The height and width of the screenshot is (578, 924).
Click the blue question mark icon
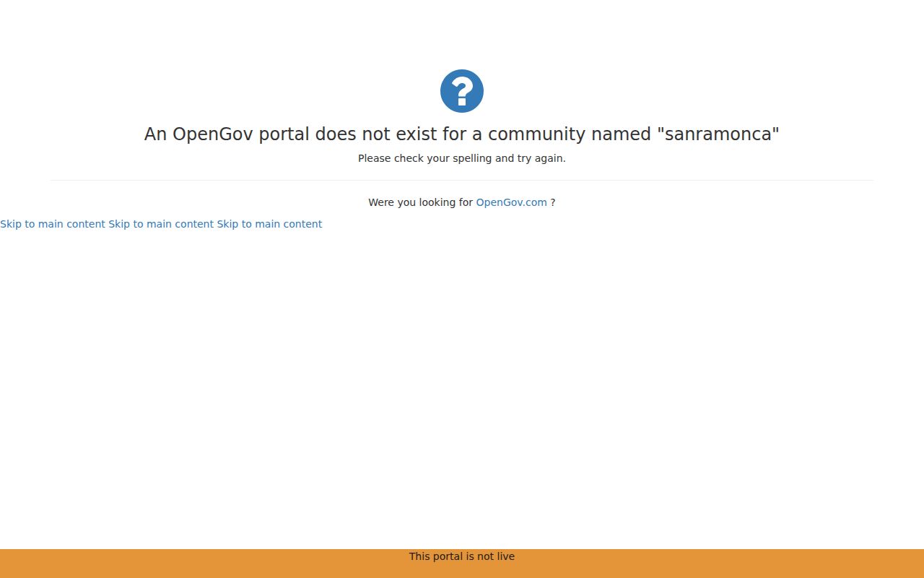click(x=462, y=91)
